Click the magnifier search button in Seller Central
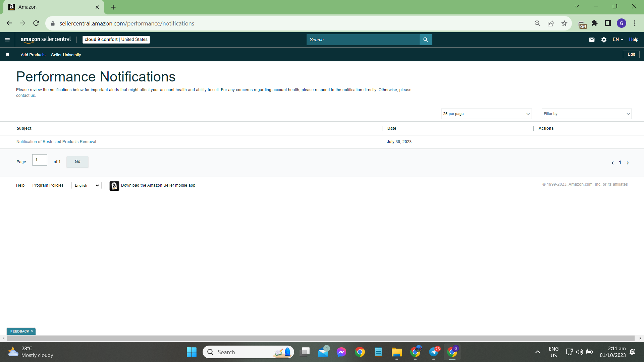This screenshot has width=644, height=362. click(426, 40)
